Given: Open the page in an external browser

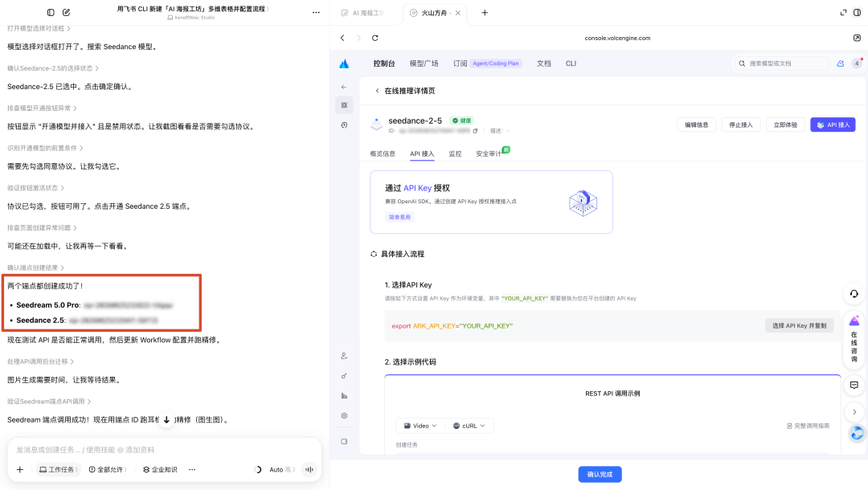Looking at the screenshot, I should click(857, 38).
